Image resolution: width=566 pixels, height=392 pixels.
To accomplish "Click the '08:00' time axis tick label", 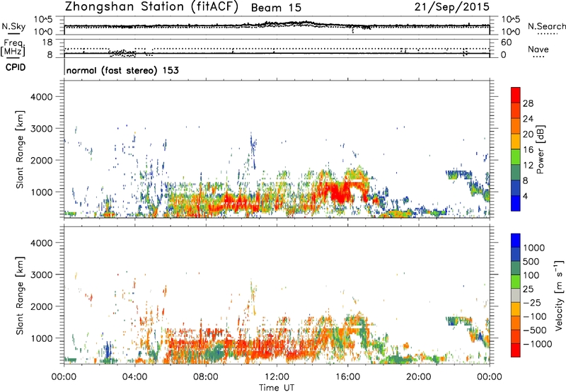I will click(x=205, y=377).
